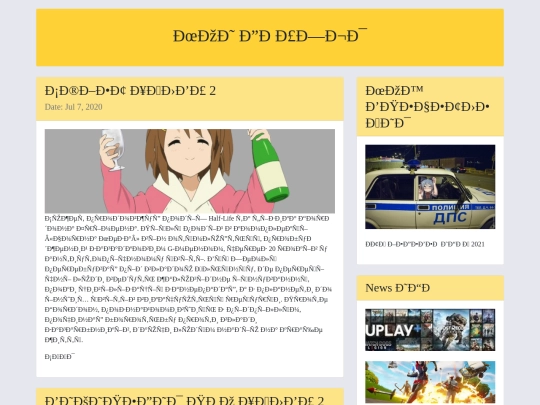
Task: Click the sidebar heading above the police car image
Action: click(x=427, y=107)
